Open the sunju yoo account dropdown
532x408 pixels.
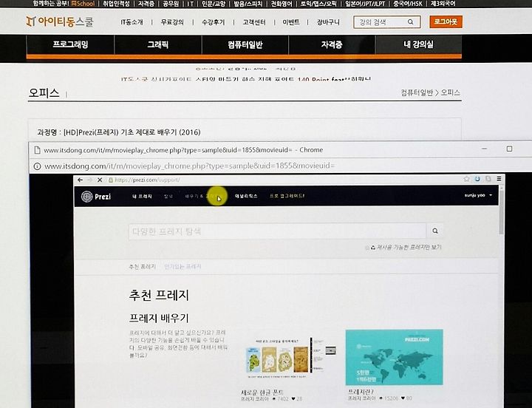coord(478,195)
